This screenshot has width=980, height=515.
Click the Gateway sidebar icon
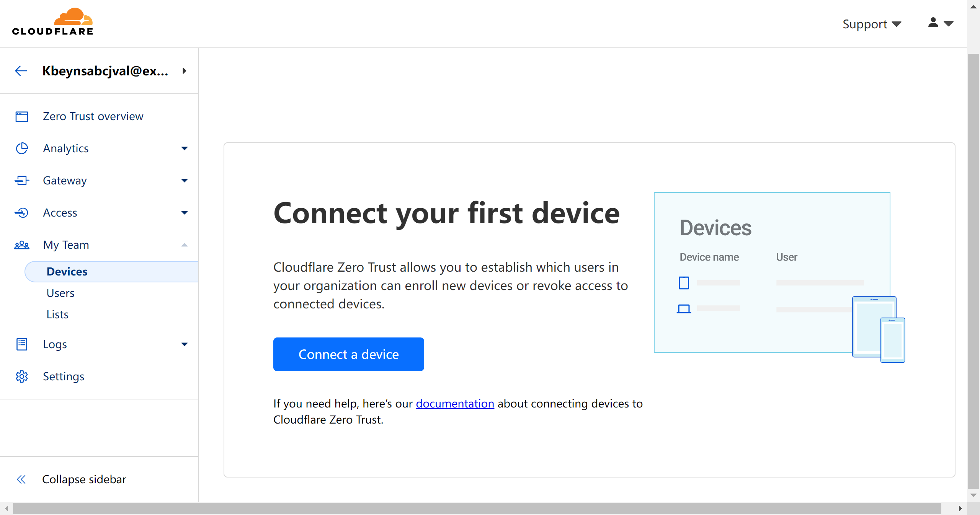coord(22,181)
